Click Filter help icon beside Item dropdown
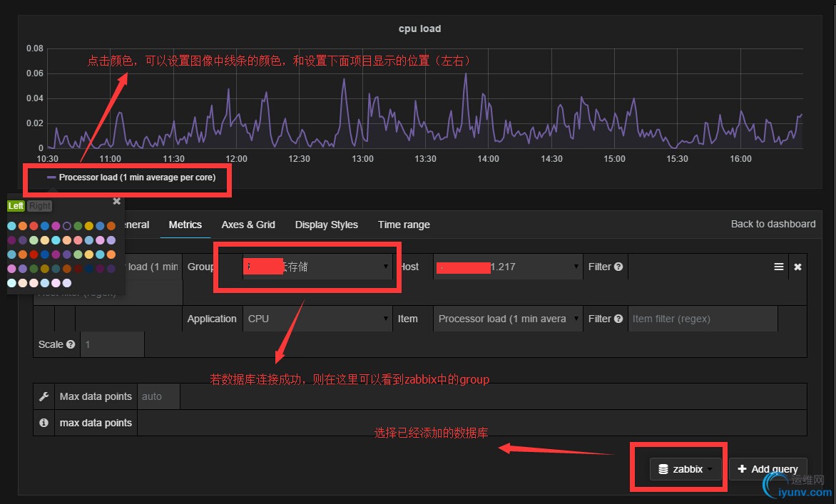This screenshot has width=836, height=504. point(618,319)
